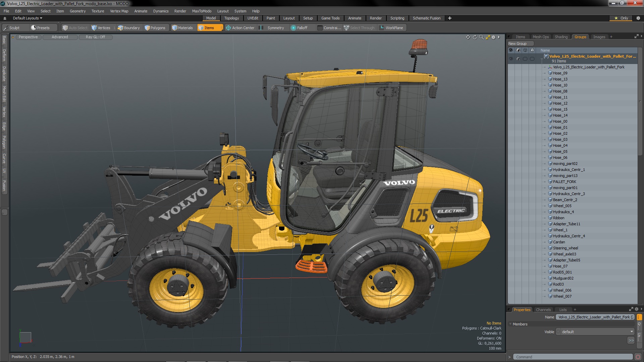The height and width of the screenshot is (362, 644).
Task: Open the Ray GL: Off dropdown
Action: coord(95,37)
